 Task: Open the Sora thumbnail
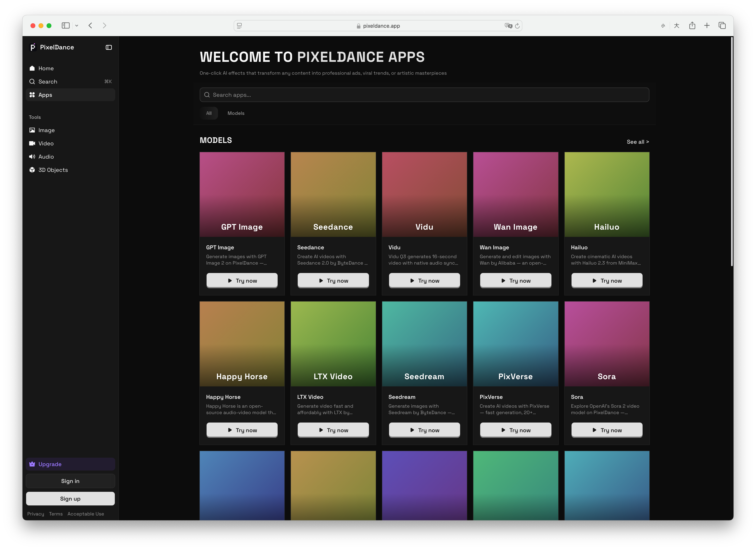[x=607, y=344]
